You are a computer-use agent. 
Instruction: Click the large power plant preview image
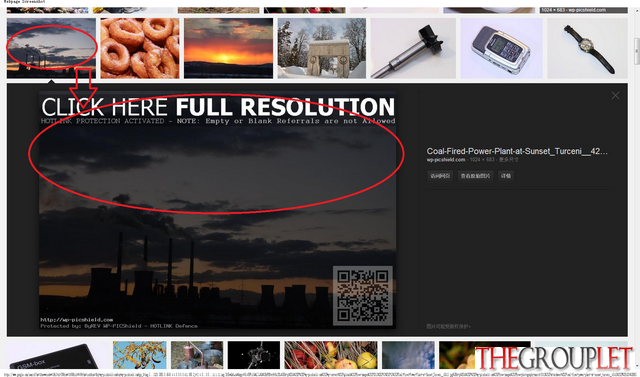(218, 210)
